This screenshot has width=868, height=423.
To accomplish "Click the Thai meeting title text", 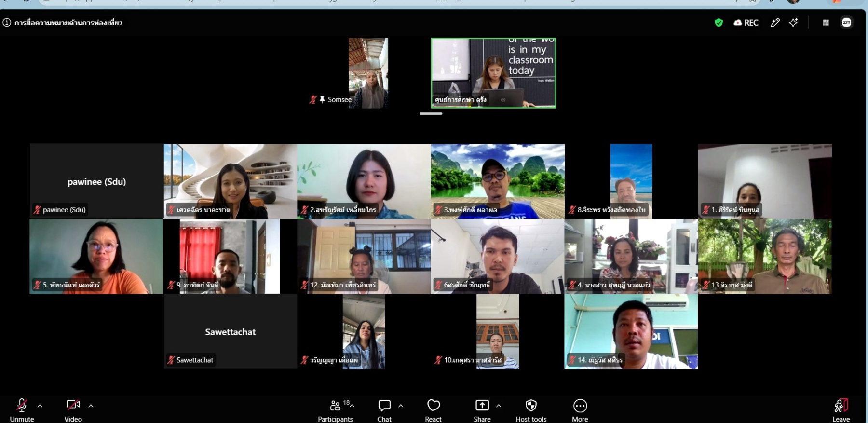I will tap(68, 22).
